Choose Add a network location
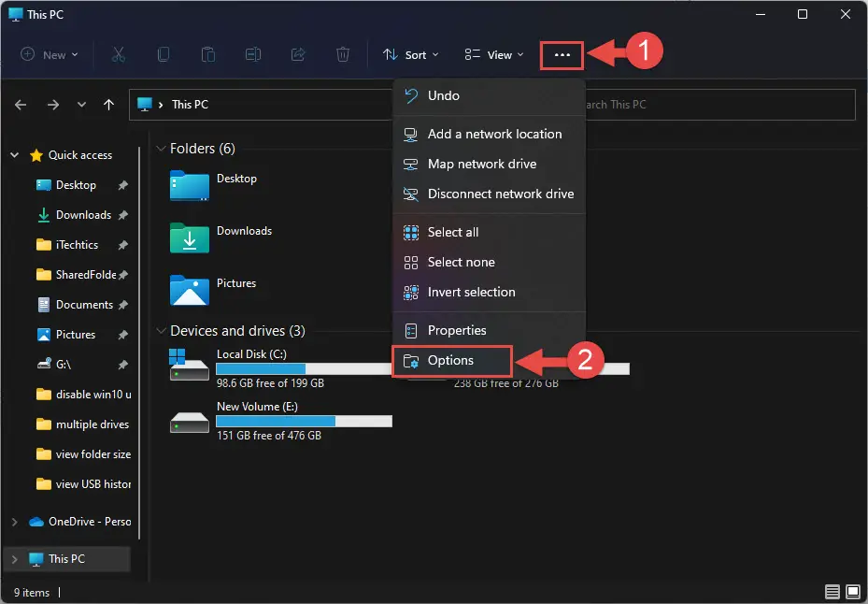 pyautogui.click(x=490, y=134)
